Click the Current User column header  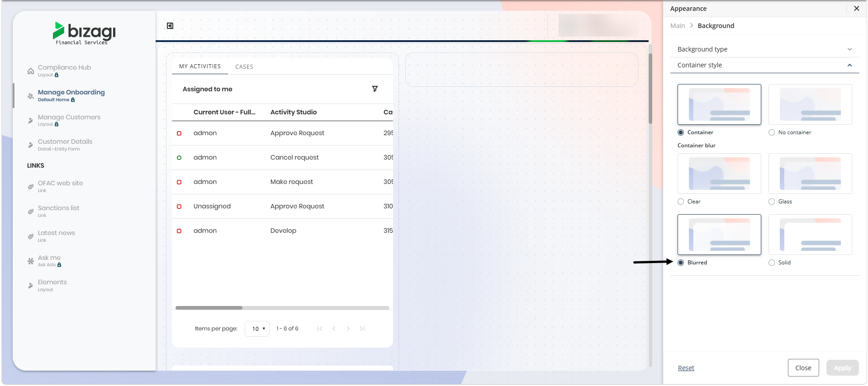pyautogui.click(x=224, y=112)
